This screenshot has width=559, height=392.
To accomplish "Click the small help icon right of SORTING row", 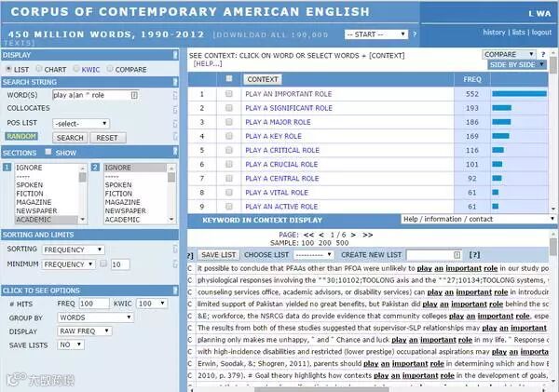I will click(x=175, y=249).
